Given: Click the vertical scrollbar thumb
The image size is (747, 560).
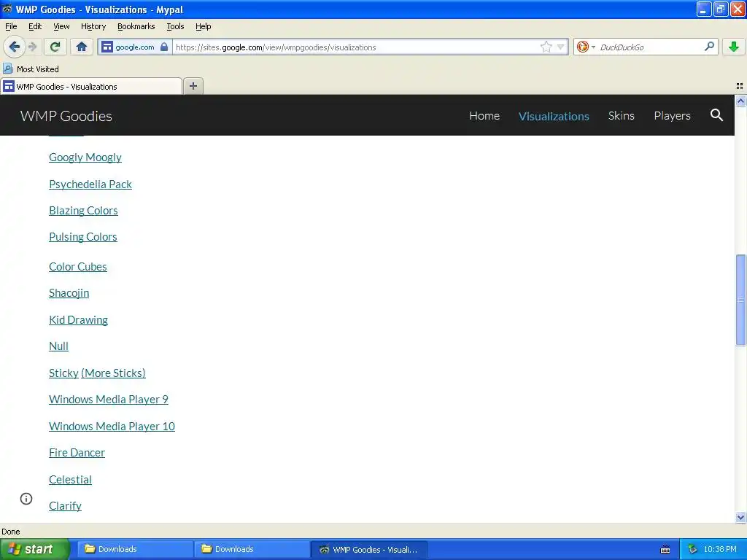Looking at the screenshot, I should pyautogui.click(x=740, y=300).
